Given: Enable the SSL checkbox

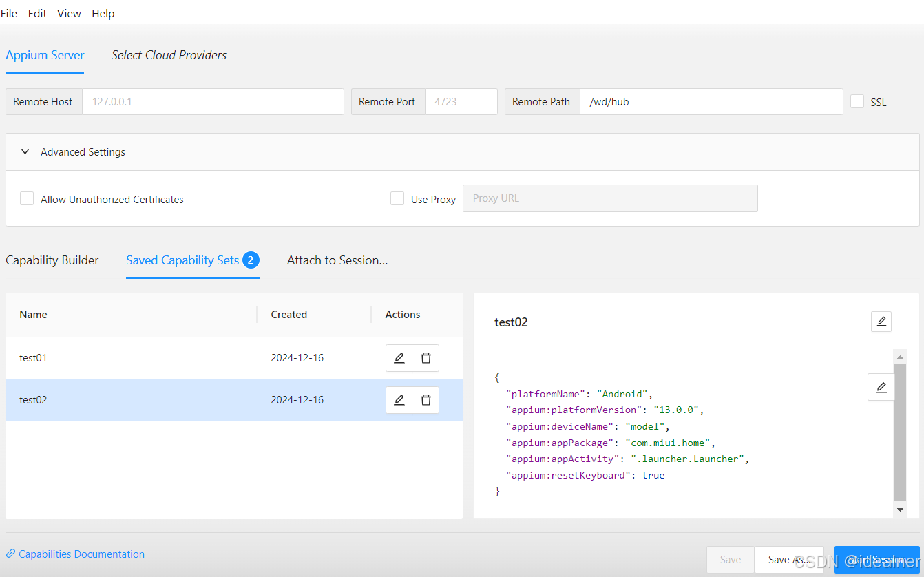Looking at the screenshot, I should (x=857, y=101).
